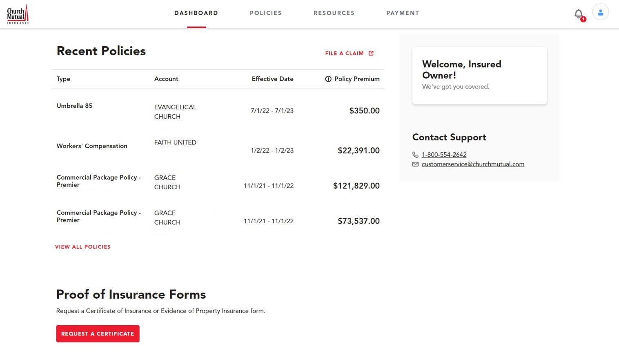This screenshot has width=619, height=364.
Task: Click the envelope icon next to support email
Action: [415, 164]
